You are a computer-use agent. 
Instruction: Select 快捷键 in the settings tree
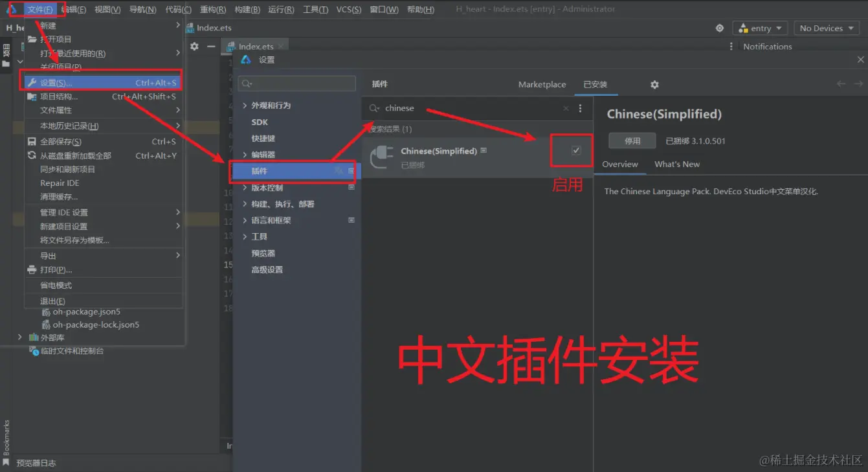click(x=263, y=139)
